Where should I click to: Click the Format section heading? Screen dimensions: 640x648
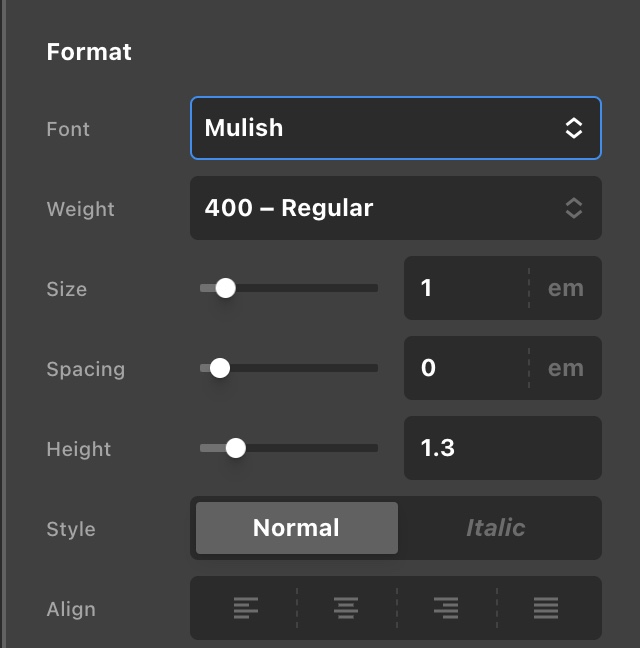pyautogui.click(x=89, y=52)
